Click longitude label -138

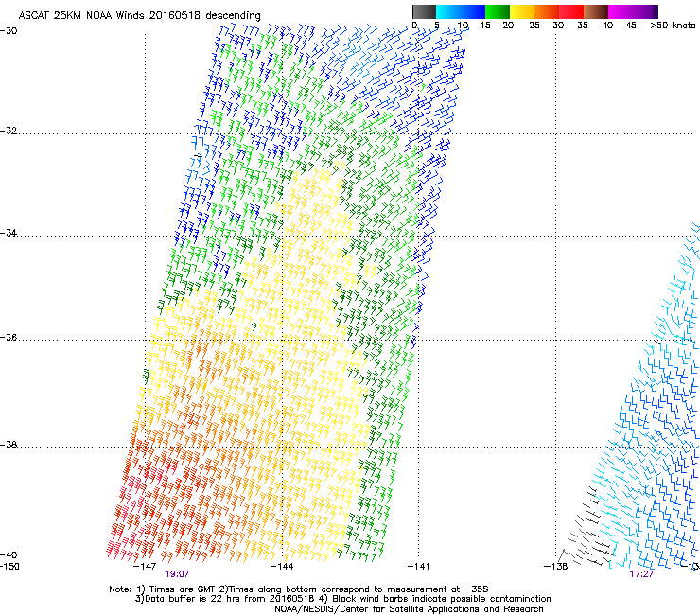coord(556,567)
